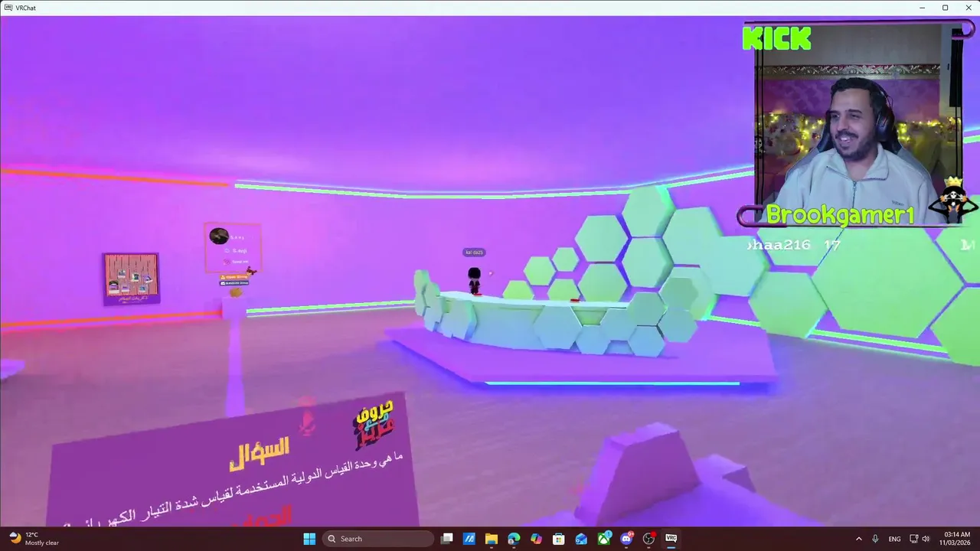
Task: Click the Brookgamer1 name label
Action: pyautogui.click(x=840, y=215)
